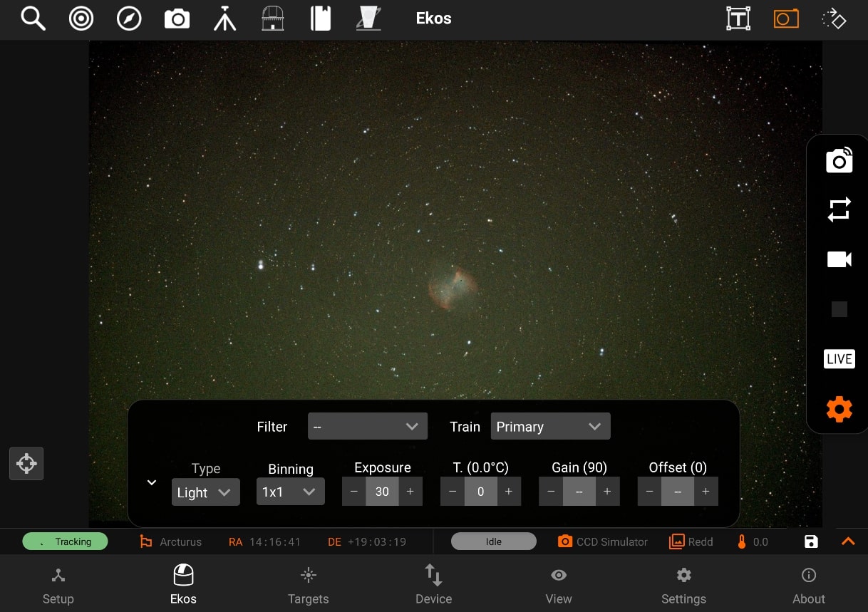Image resolution: width=868 pixels, height=612 pixels.
Task: Open the Observatory dome module
Action: [x=273, y=19]
